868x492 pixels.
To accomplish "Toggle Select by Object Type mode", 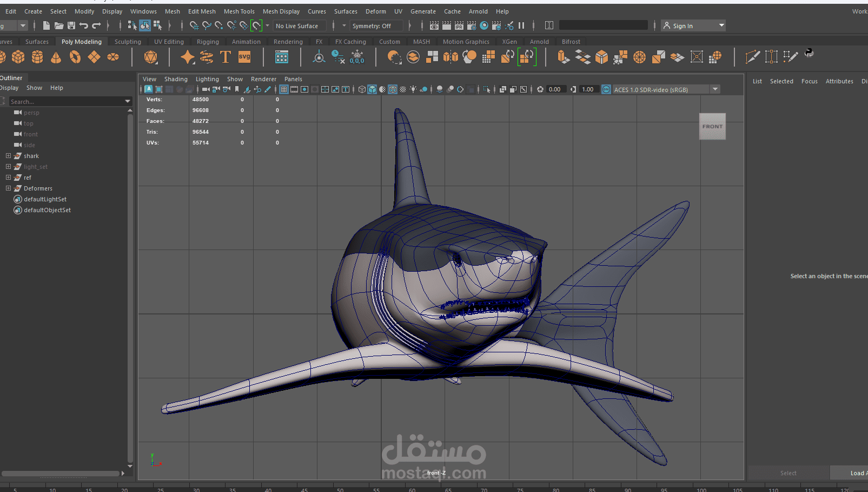I will tap(144, 25).
